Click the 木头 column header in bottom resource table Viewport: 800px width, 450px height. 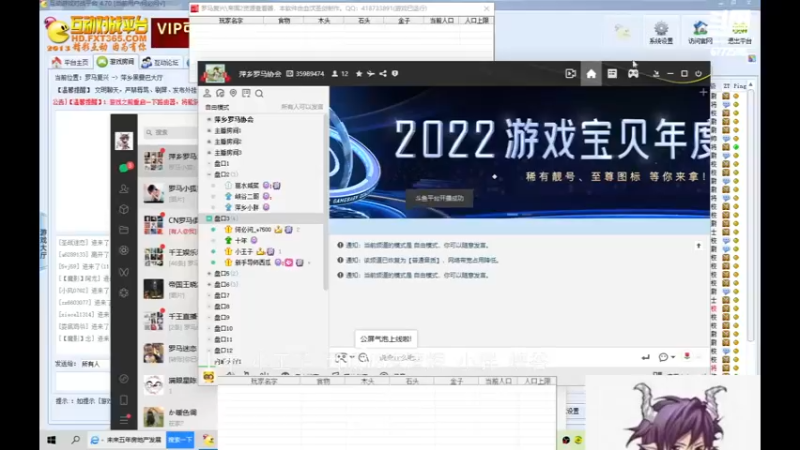[367, 381]
